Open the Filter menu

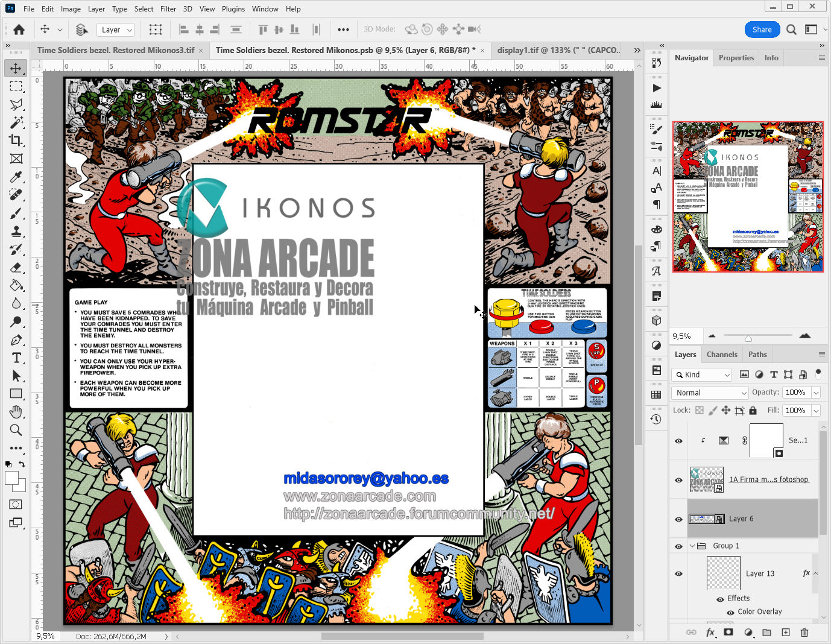168,9
